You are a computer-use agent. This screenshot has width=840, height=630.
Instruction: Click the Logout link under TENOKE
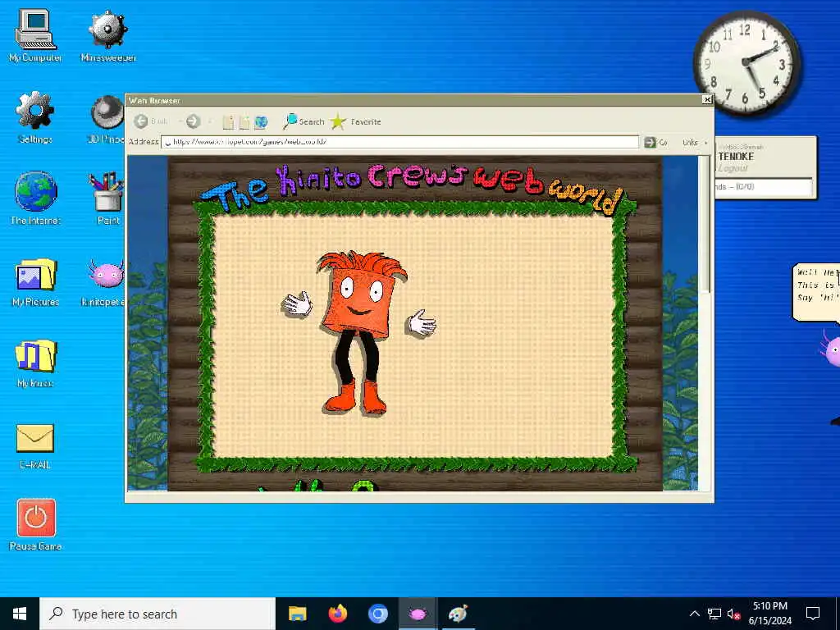pos(733,168)
